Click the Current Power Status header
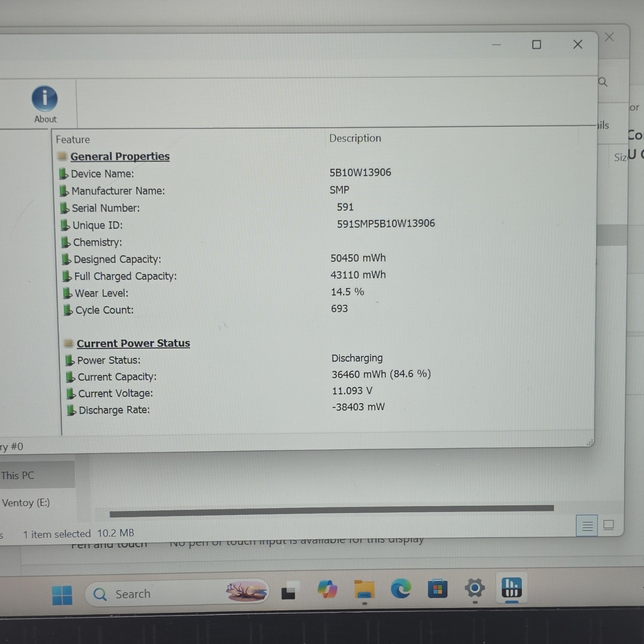 pyautogui.click(x=133, y=343)
